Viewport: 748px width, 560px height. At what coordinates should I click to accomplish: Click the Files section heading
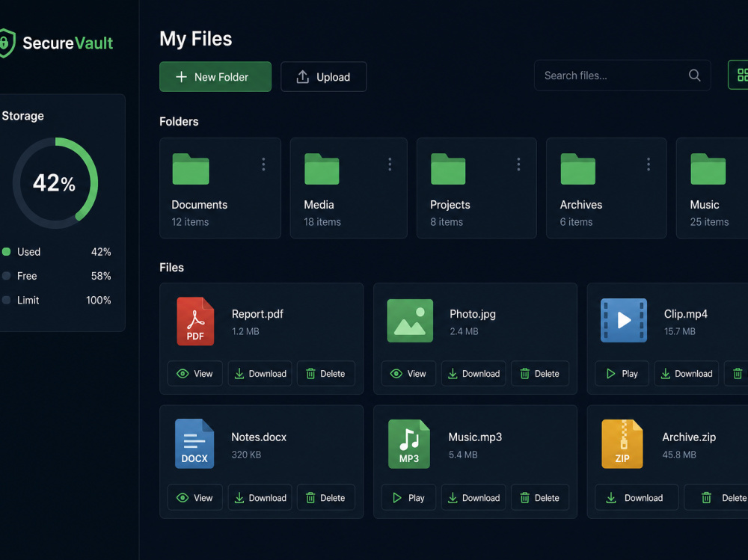click(171, 268)
